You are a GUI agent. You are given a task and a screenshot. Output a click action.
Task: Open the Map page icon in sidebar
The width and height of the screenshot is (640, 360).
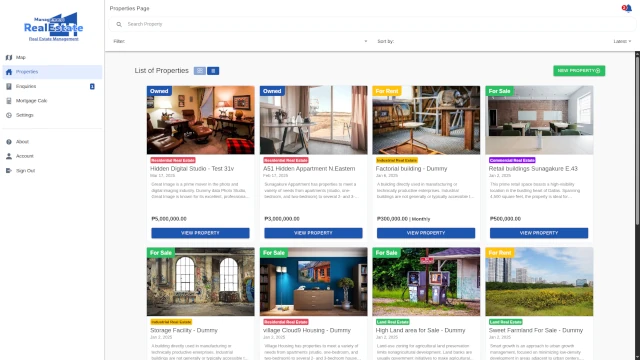[x=9, y=58]
